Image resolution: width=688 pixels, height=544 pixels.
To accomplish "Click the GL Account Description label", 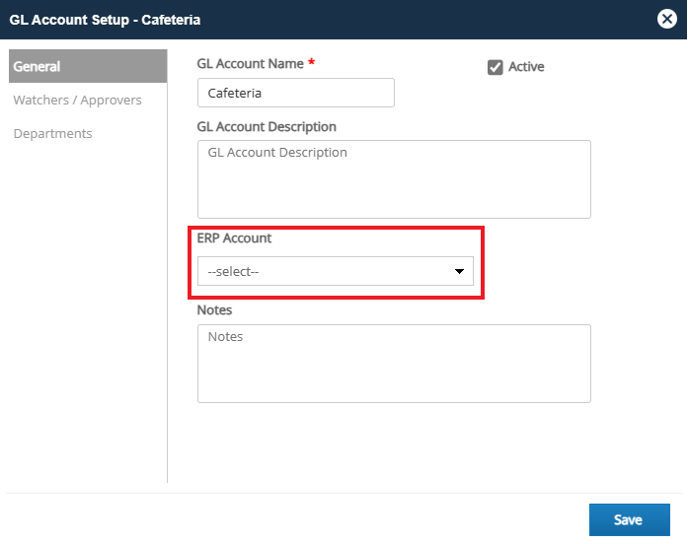I will click(266, 127).
